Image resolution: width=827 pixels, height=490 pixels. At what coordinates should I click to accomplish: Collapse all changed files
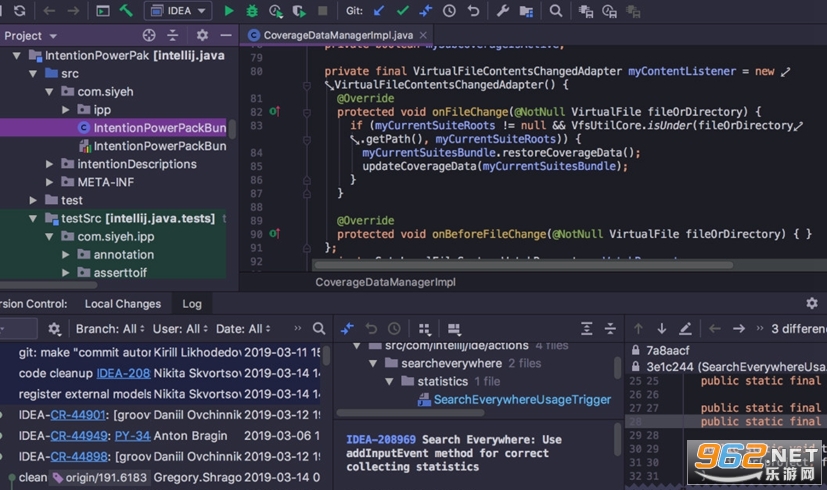[x=610, y=329]
